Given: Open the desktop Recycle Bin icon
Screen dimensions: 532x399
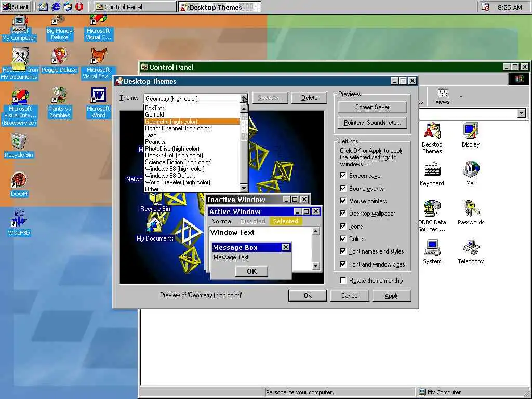Looking at the screenshot, I should (x=19, y=146).
